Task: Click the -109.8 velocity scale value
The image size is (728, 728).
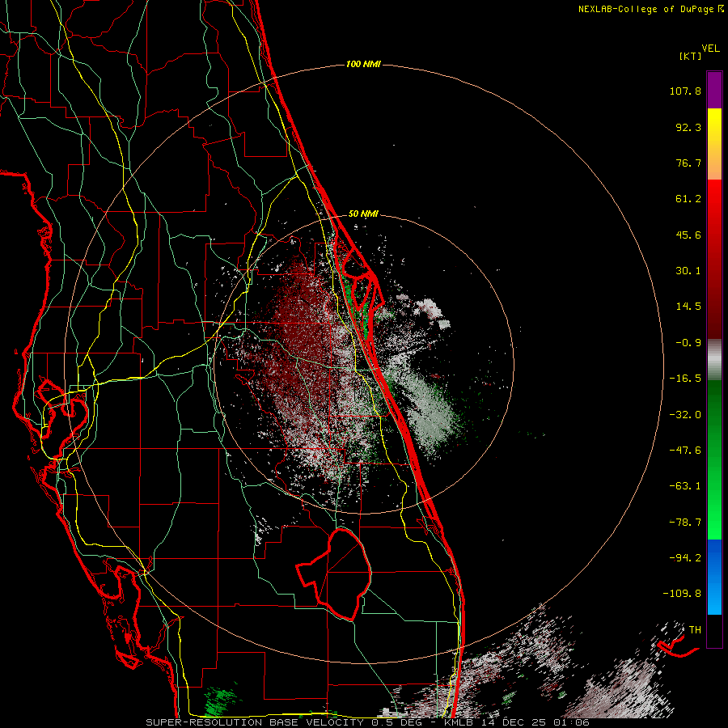Action: click(x=683, y=594)
